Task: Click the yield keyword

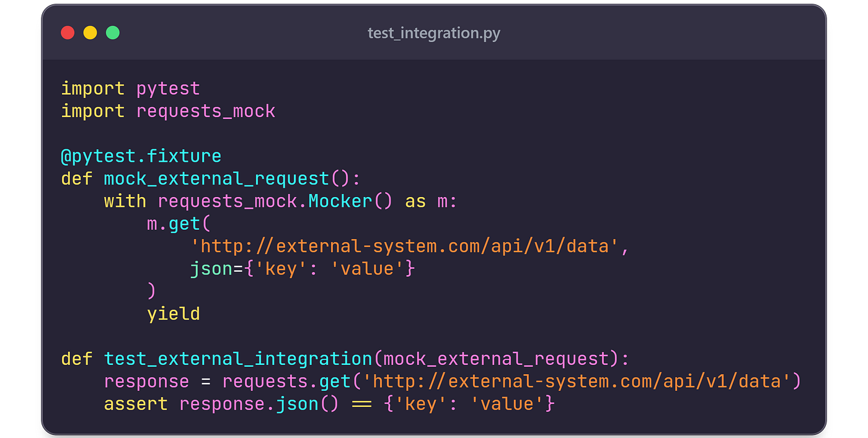Action: tap(173, 313)
